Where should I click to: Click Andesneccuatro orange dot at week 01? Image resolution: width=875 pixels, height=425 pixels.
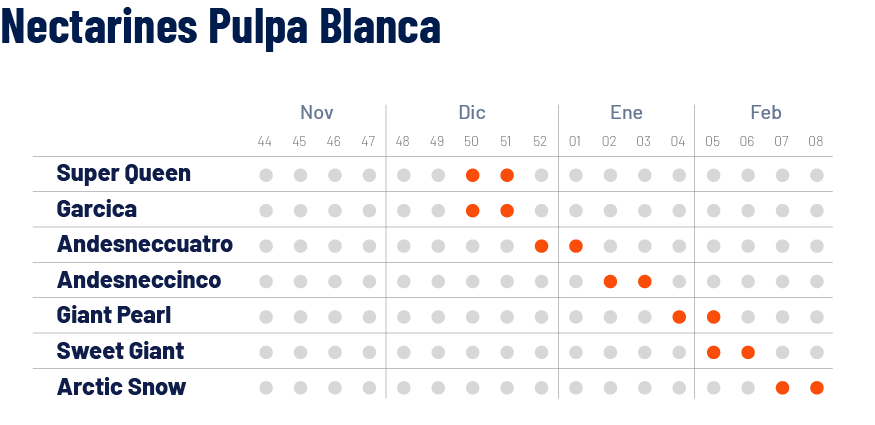click(x=576, y=246)
